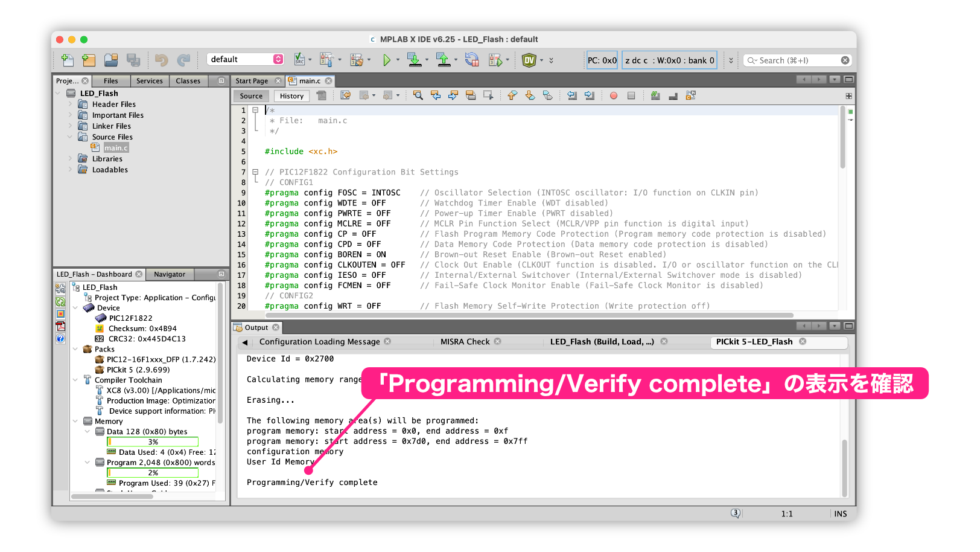Click the Undo arrow icon
The height and width of the screenshot is (552, 980).
[x=161, y=60]
